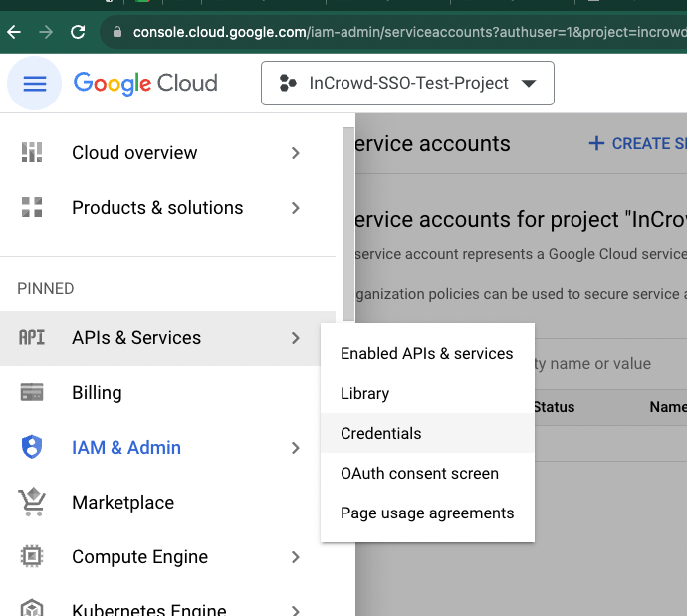
Task: Click the Cloud overview icon
Action: tap(32, 152)
